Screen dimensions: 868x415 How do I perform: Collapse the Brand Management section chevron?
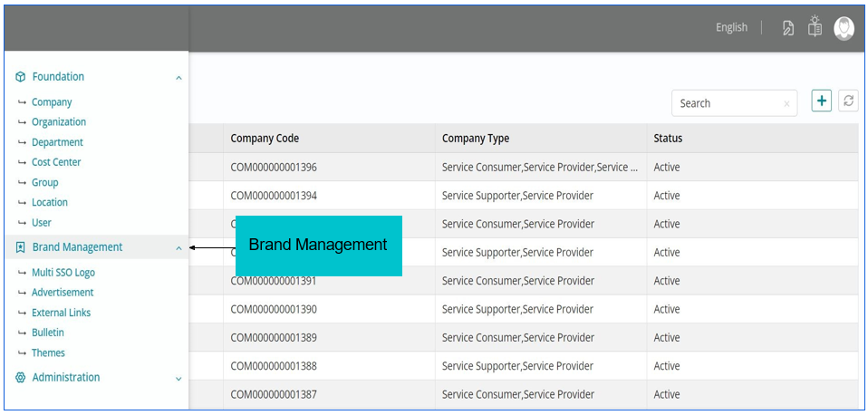point(178,247)
